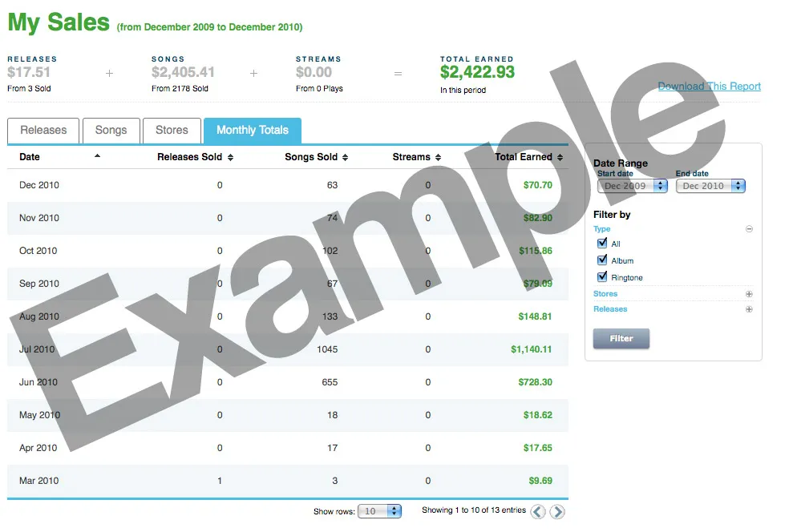Image resolution: width=789 pixels, height=532 pixels.
Task: Click the Releases filter label
Action: coord(610,308)
